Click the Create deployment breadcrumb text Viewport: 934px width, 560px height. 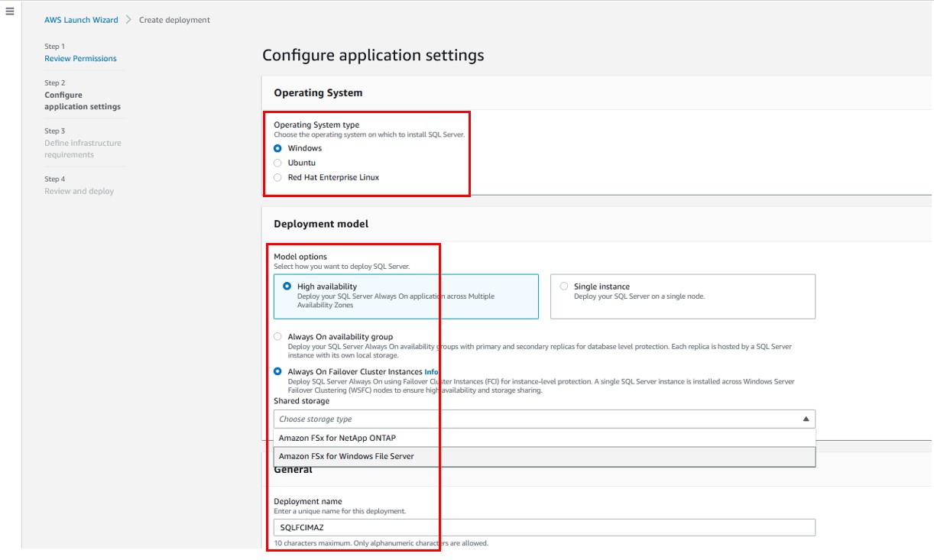click(x=174, y=20)
